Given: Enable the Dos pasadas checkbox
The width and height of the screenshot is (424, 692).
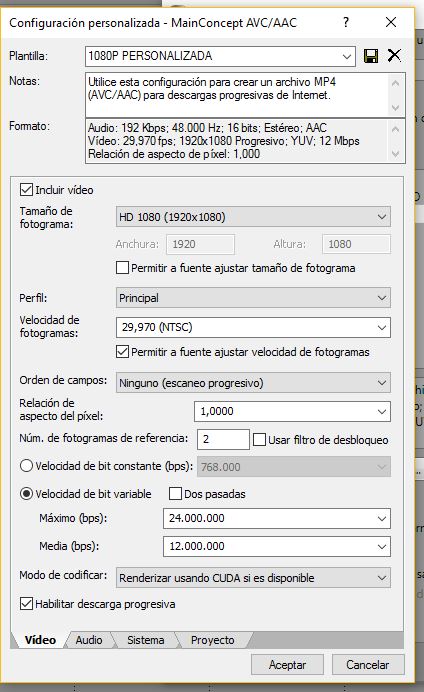Looking at the screenshot, I should tap(175, 494).
